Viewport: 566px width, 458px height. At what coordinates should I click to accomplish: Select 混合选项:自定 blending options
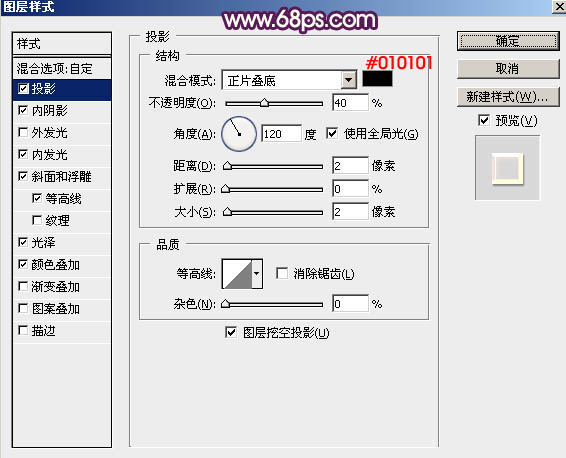62,69
